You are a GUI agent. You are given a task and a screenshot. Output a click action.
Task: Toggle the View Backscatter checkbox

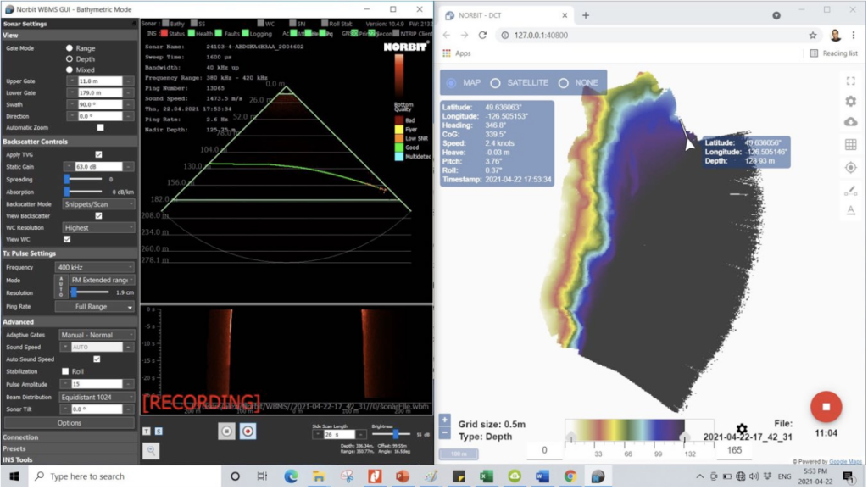[x=98, y=216]
